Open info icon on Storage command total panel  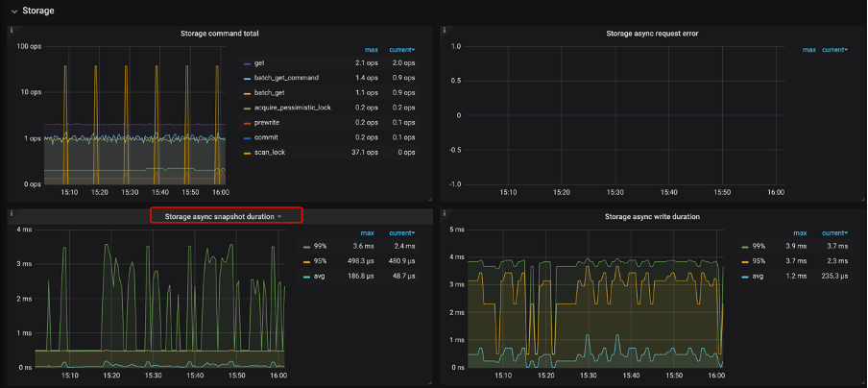[12, 31]
